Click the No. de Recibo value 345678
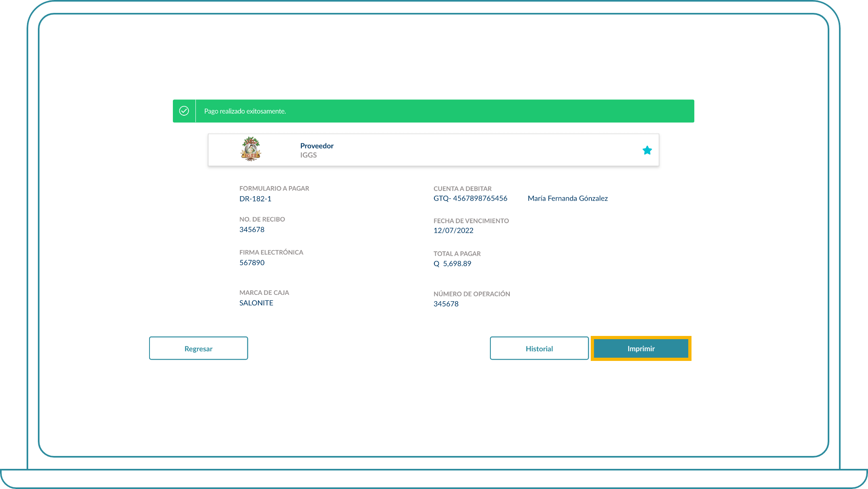 252,230
